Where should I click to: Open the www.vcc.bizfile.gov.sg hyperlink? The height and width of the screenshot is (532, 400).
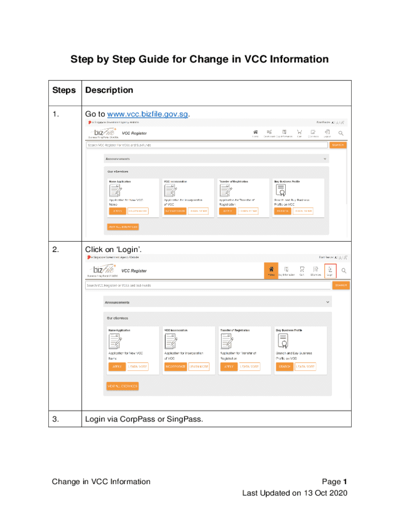(147, 114)
